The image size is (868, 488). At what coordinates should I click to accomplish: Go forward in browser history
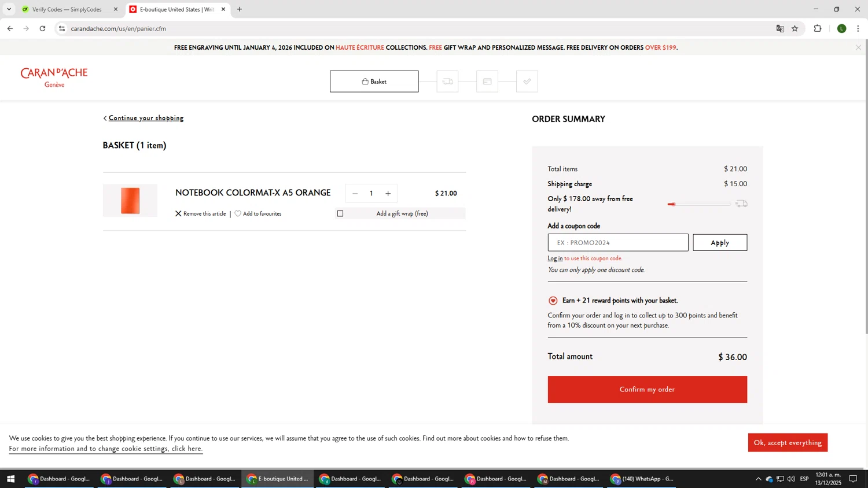click(x=26, y=28)
